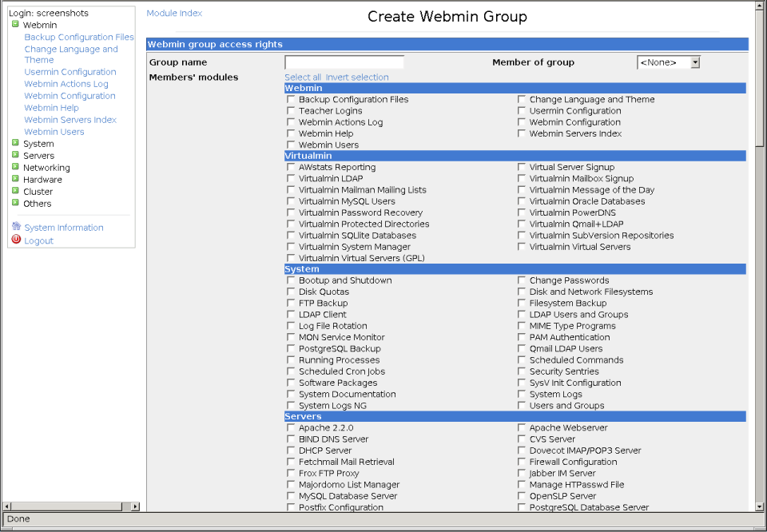Image resolution: width=767 pixels, height=532 pixels.
Task: Enable the Postfix Configuration checkbox
Action: click(x=291, y=507)
